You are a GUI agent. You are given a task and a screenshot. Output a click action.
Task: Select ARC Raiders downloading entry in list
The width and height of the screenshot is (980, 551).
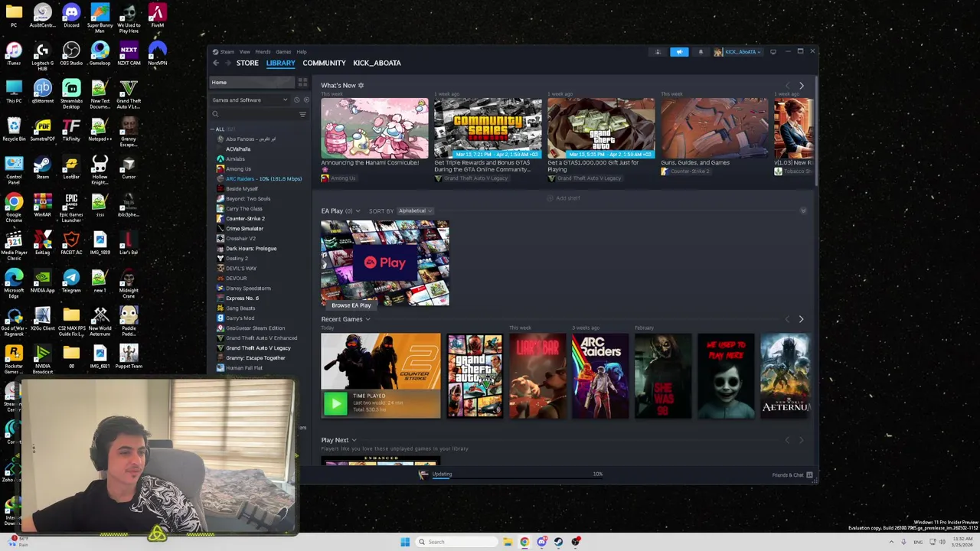pos(263,178)
